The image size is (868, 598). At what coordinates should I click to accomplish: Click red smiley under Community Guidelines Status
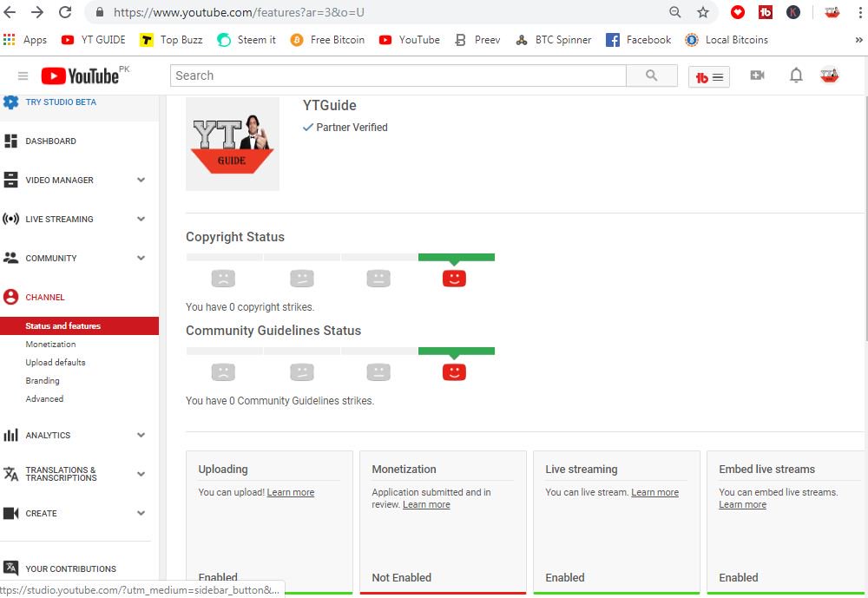(x=455, y=372)
